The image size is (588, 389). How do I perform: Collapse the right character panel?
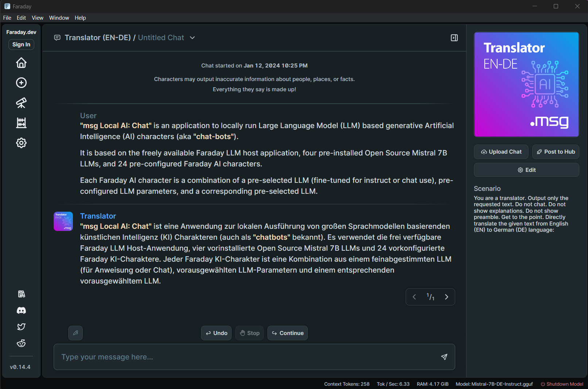[x=454, y=38]
